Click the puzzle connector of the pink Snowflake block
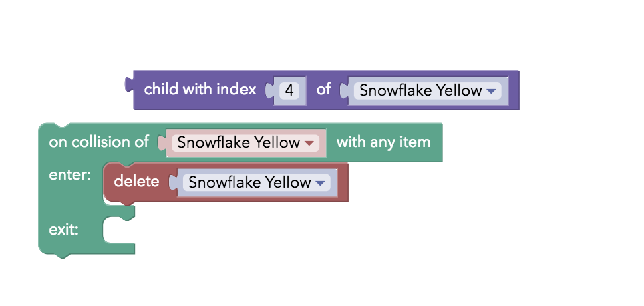Image resolution: width=644 pixels, height=306 pixels. point(162,143)
